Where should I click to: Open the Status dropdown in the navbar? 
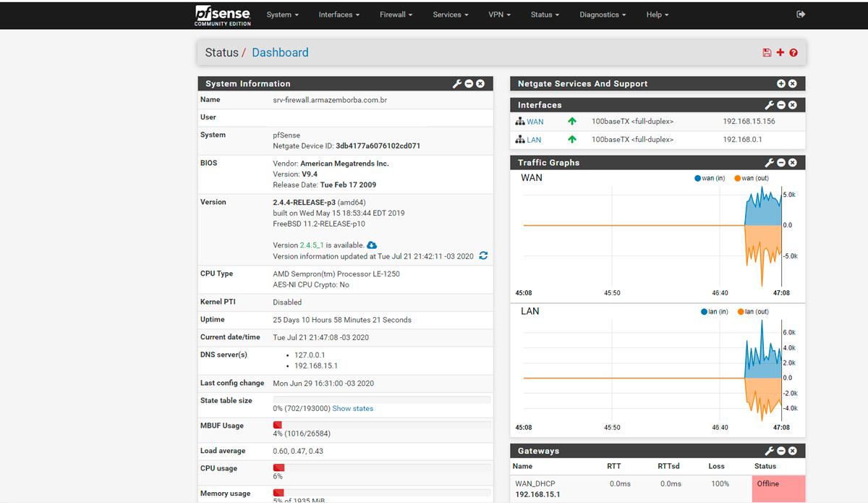[544, 14]
